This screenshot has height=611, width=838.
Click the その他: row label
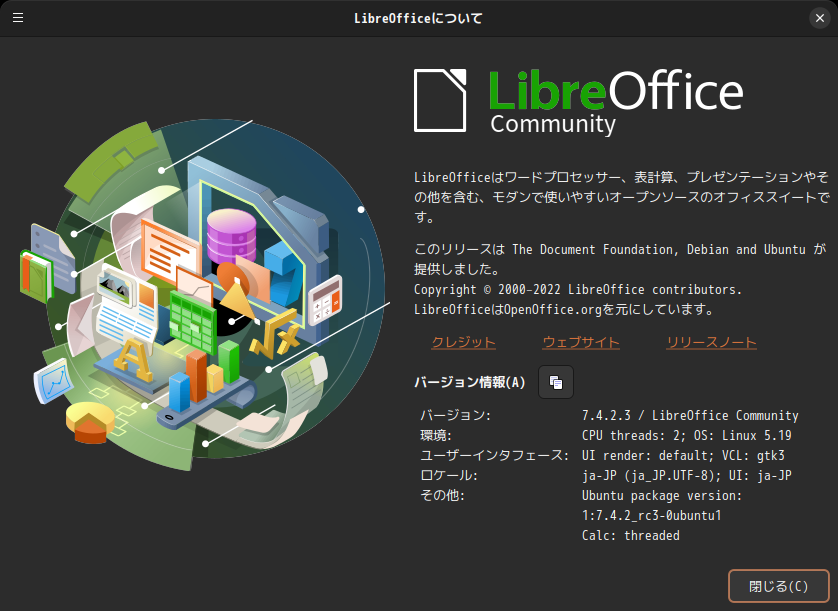tap(443, 496)
